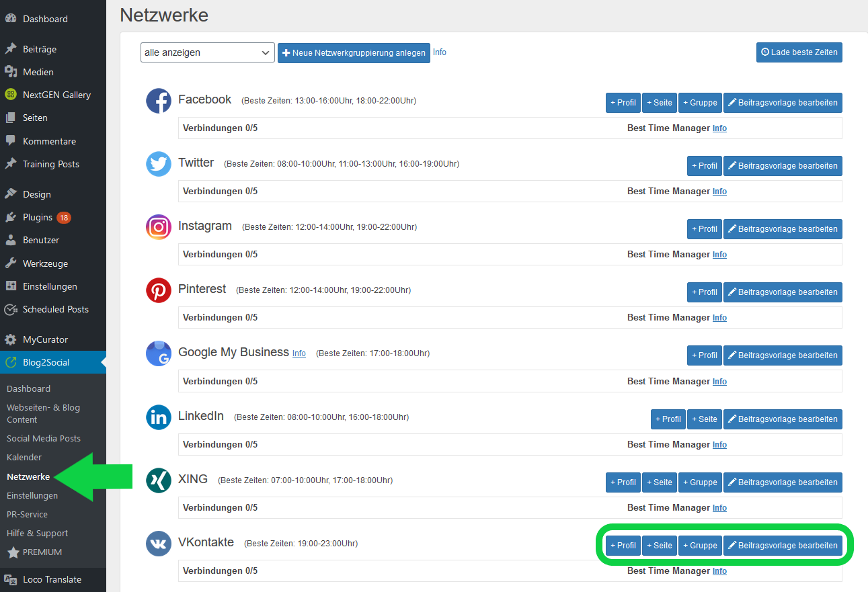Add a Facebook Gruppe connection
The width and height of the screenshot is (868, 592).
click(x=700, y=103)
